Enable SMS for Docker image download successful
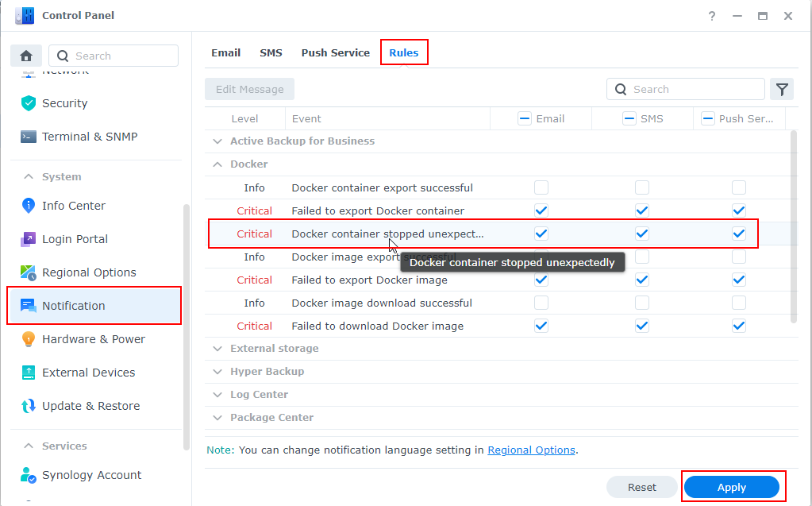The width and height of the screenshot is (812, 506). pyautogui.click(x=642, y=303)
